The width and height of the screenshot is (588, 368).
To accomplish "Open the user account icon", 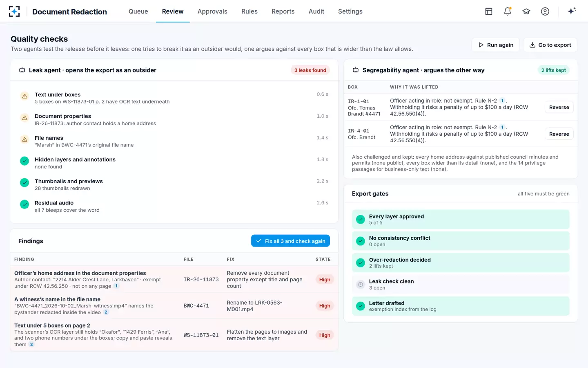I will point(545,11).
